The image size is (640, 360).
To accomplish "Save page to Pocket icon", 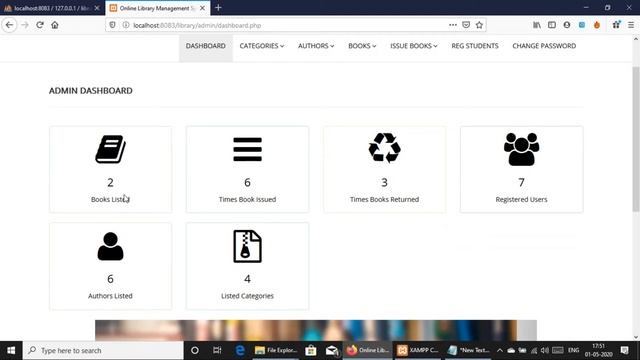I will click(466, 25).
